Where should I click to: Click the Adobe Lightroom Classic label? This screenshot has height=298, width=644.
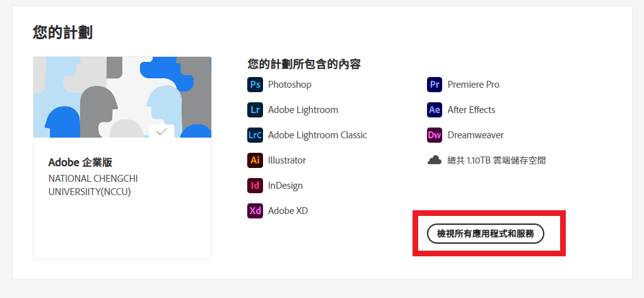point(317,135)
